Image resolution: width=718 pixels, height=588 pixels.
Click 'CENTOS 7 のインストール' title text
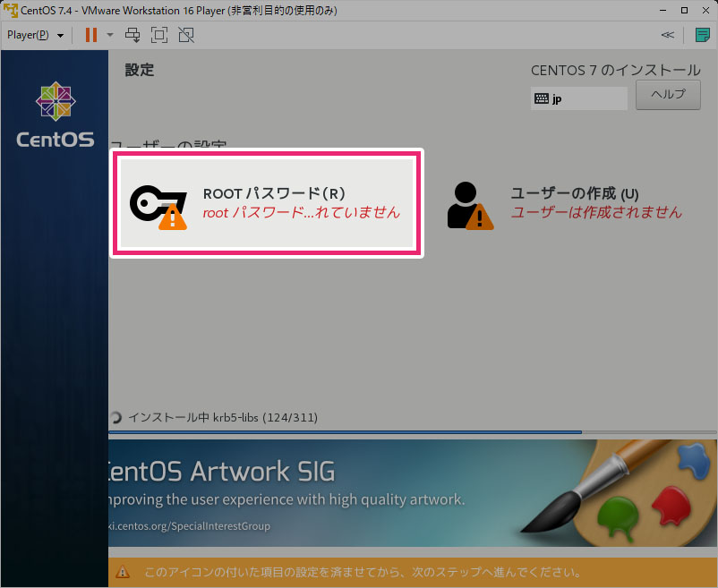[x=616, y=70]
